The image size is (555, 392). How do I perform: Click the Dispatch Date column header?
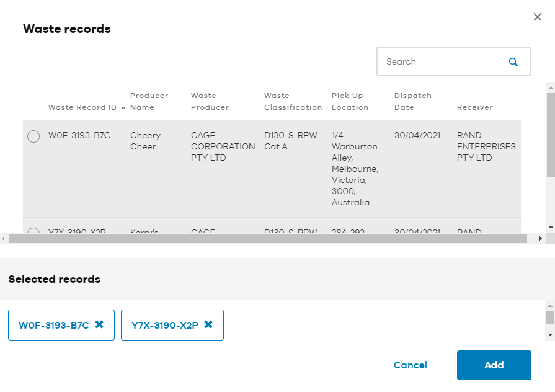coord(413,101)
